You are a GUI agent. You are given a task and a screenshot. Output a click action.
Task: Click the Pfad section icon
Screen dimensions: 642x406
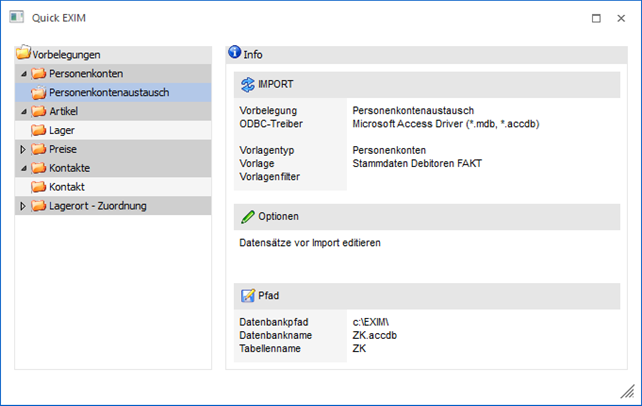coord(248,296)
